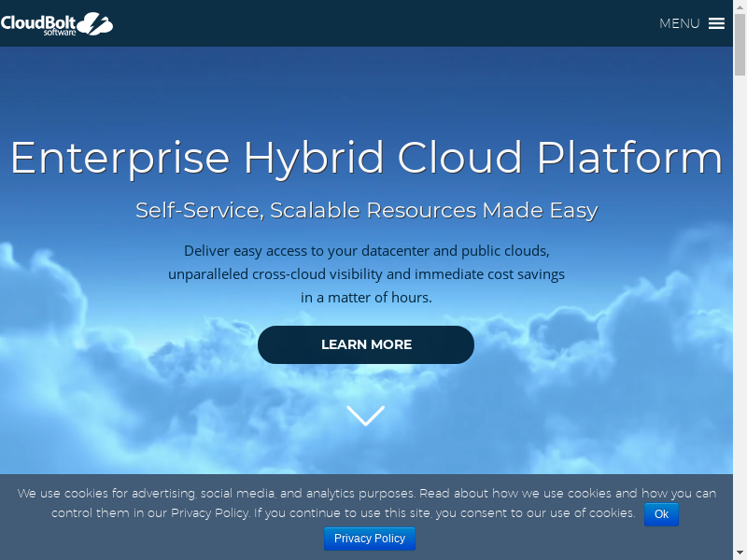Click 'Deliver easy access to your datacenter' line
The image size is (747, 560).
(x=366, y=251)
